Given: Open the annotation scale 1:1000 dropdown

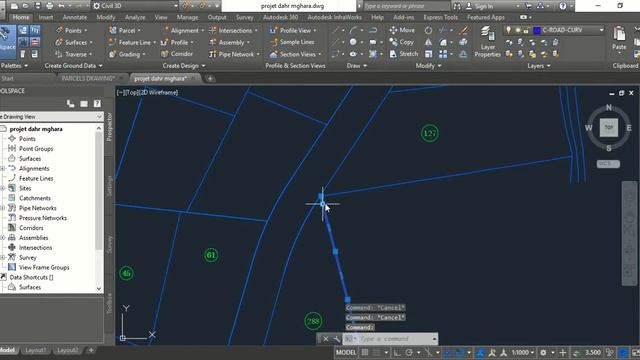Looking at the screenshot, I should click(523, 352).
